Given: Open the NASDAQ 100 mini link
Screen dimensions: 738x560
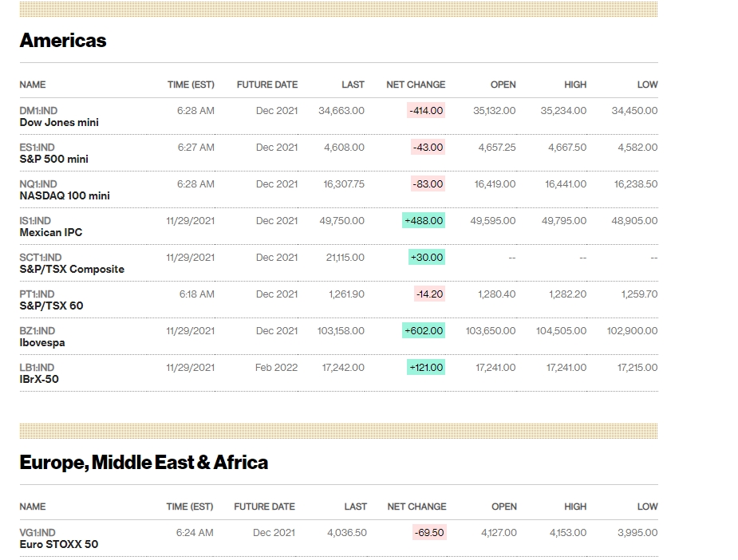Looking at the screenshot, I should (65, 195).
